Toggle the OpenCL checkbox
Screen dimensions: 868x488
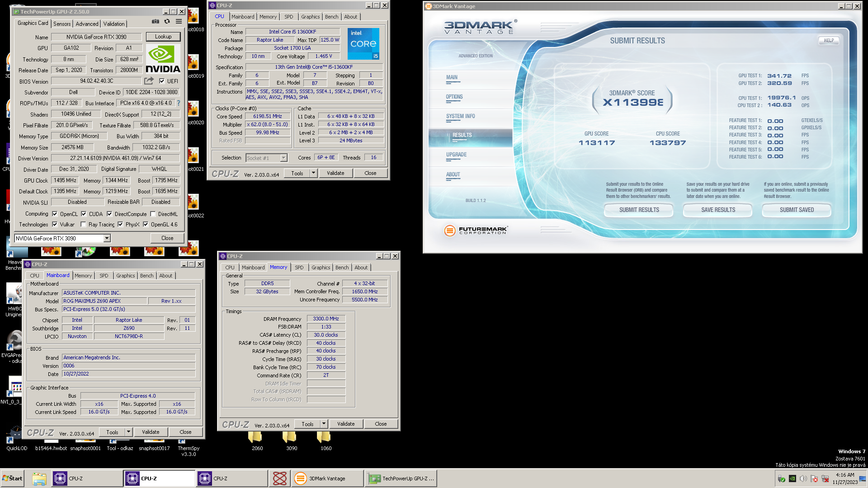(55, 214)
